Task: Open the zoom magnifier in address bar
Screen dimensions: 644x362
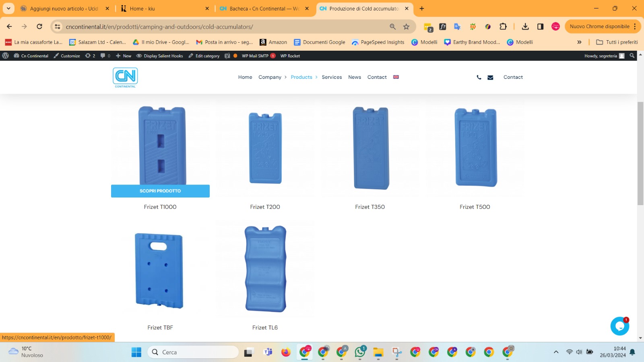Action: (393, 27)
